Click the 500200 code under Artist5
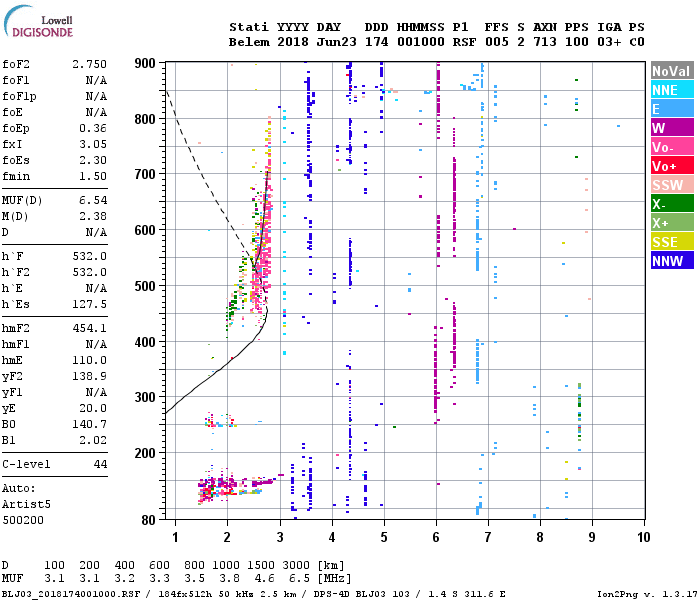This screenshot has height=600, width=700. tap(23, 520)
